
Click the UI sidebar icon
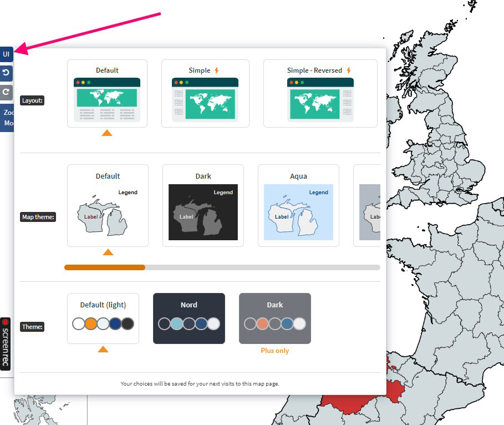click(x=6, y=54)
